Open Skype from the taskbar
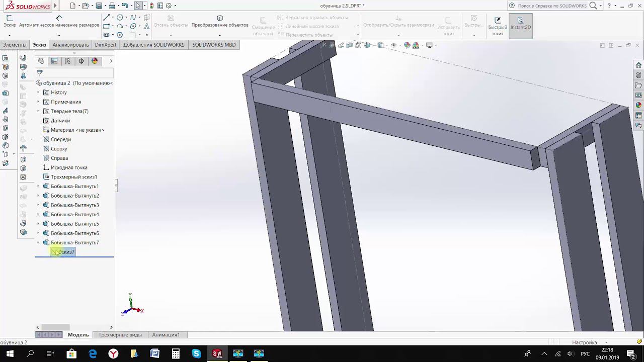644x362 pixels. (196, 353)
